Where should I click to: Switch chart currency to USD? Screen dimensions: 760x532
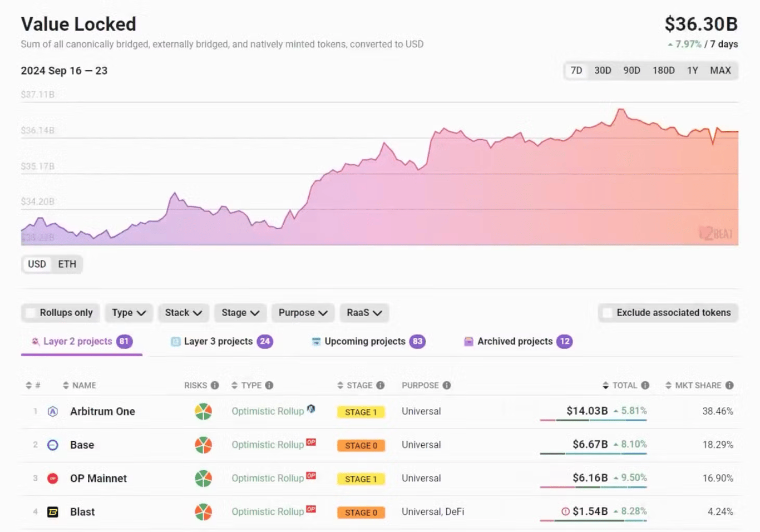(37, 264)
